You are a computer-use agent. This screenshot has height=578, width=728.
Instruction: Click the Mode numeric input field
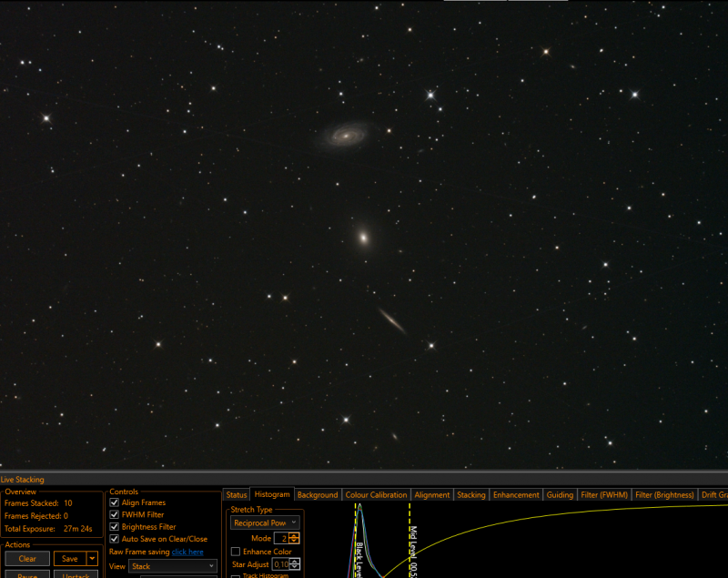(x=281, y=539)
